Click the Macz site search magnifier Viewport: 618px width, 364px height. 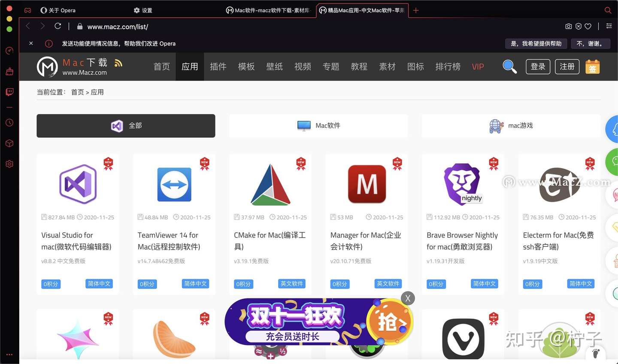pos(509,66)
